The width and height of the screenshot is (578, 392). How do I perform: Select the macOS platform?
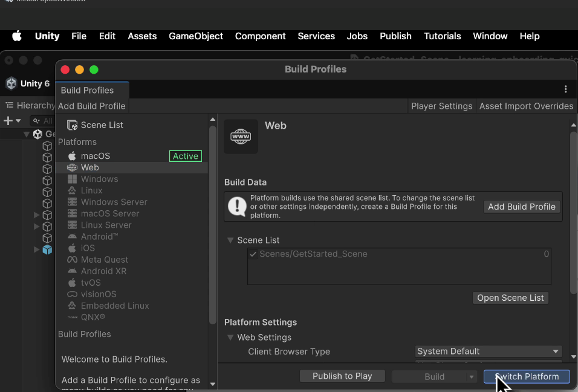(132, 156)
